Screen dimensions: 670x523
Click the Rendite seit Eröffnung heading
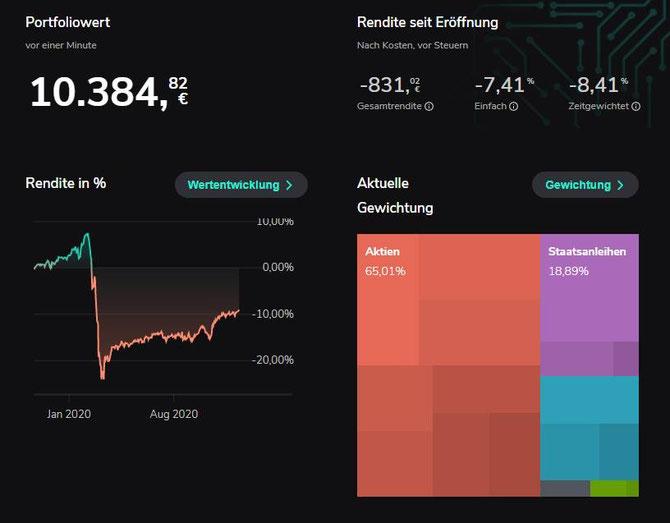(x=428, y=22)
